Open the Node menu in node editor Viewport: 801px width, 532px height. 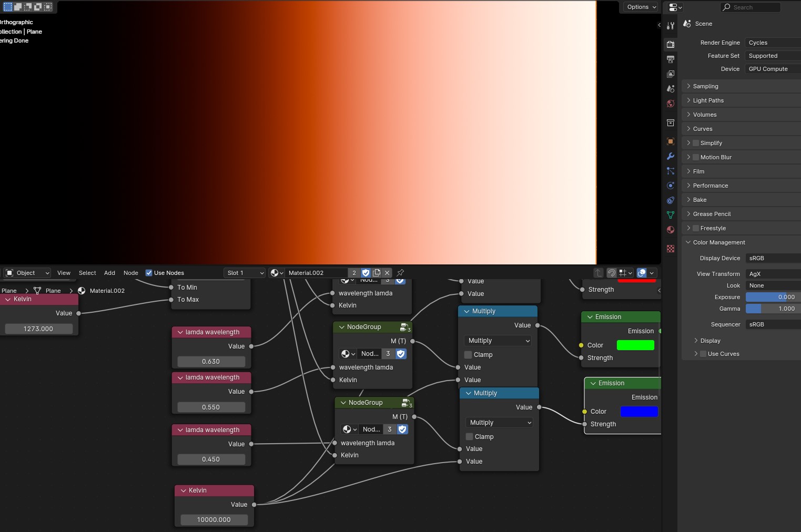click(131, 273)
